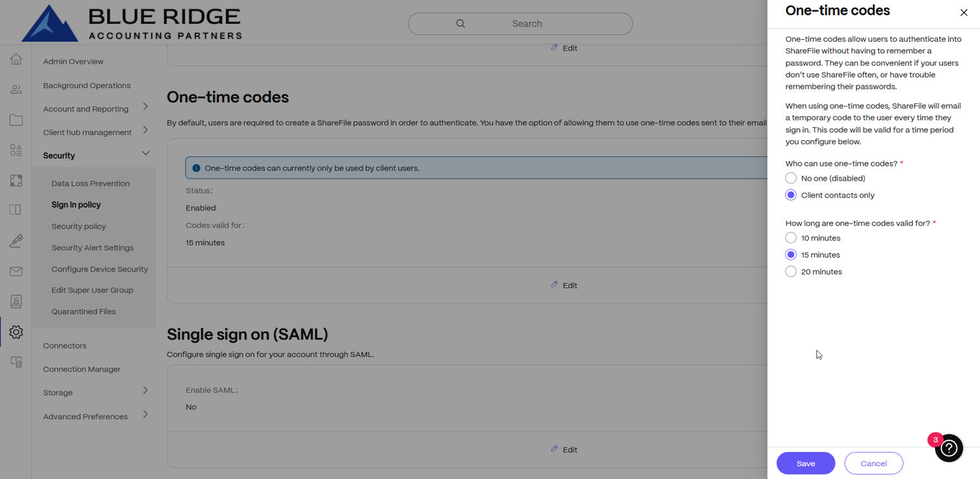
Task: Open the People icon in left rail
Action: [x=16, y=90]
